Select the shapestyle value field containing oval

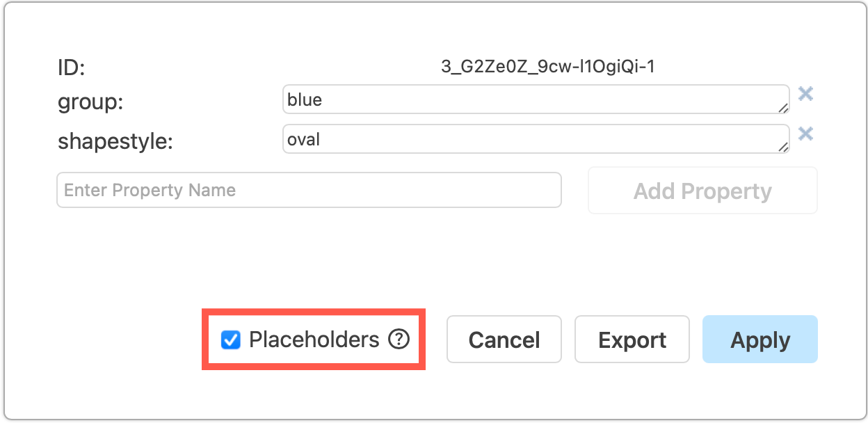coord(536,138)
